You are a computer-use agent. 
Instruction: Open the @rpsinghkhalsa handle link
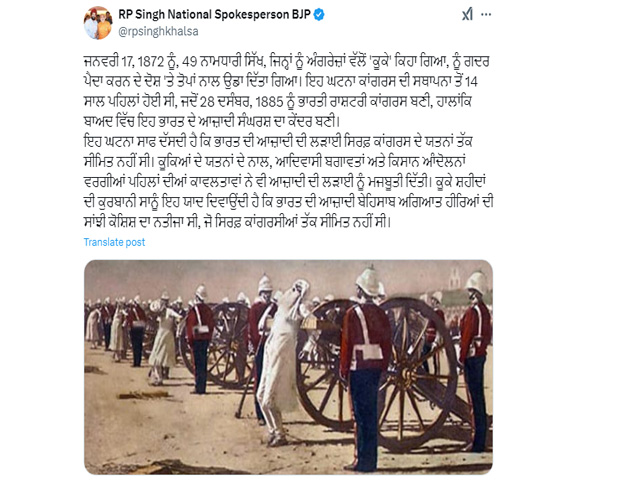point(158,31)
